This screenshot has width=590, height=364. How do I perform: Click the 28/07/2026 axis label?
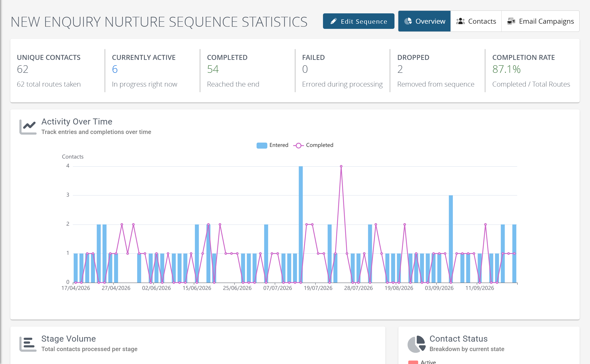click(x=359, y=288)
